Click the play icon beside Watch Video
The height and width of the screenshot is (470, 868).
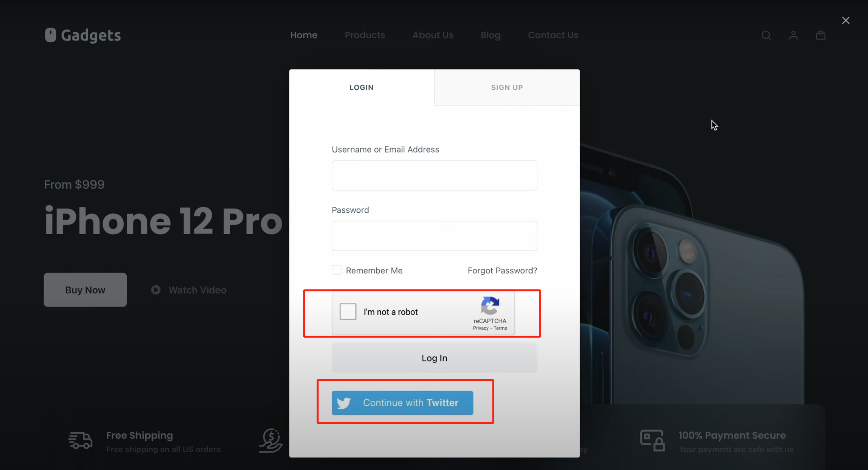tap(155, 290)
